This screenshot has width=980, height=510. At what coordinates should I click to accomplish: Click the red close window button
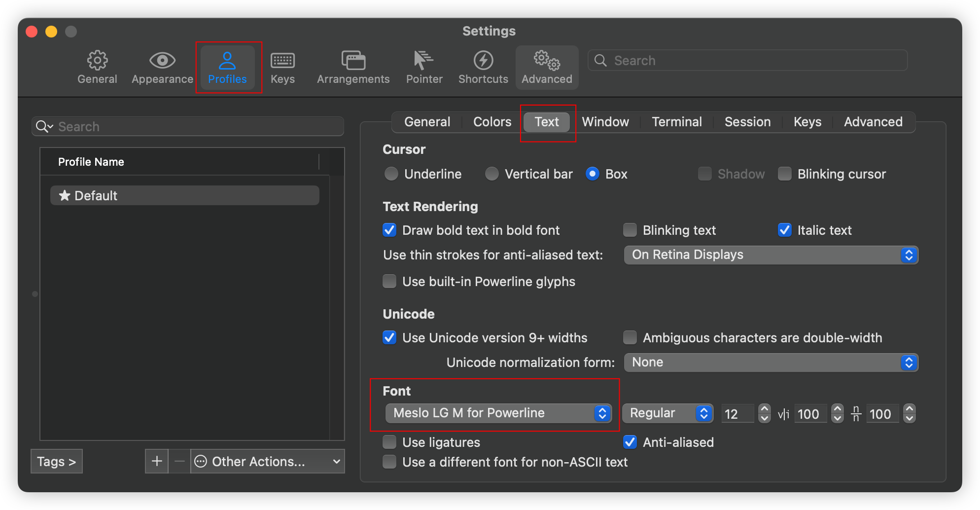32,32
